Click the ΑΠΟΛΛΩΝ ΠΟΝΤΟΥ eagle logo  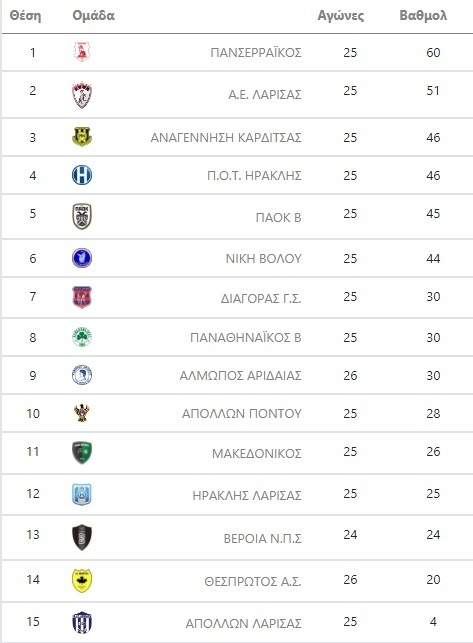pyautogui.click(x=82, y=413)
